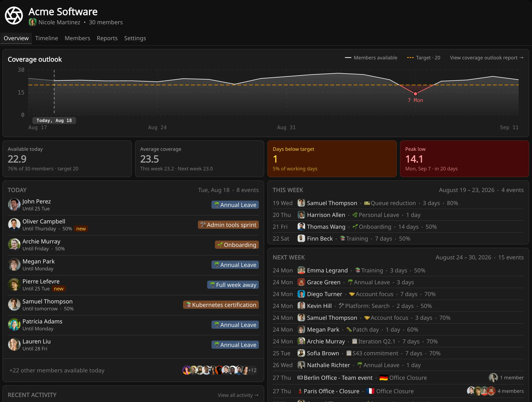The height and width of the screenshot is (402, 532).
Task: Click Patricia Adams's avatar
Action: [14, 325]
